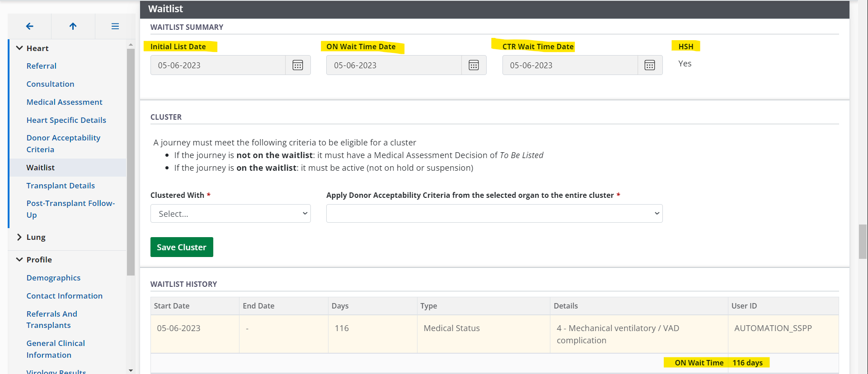
Task: Select Waitlist item in sidebar
Action: (41, 168)
